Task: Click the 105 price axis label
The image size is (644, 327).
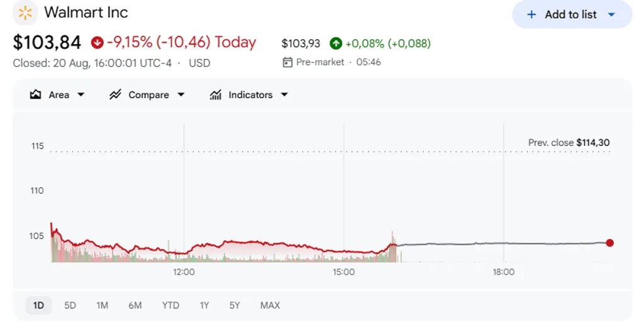Action: (x=36, y=236)
